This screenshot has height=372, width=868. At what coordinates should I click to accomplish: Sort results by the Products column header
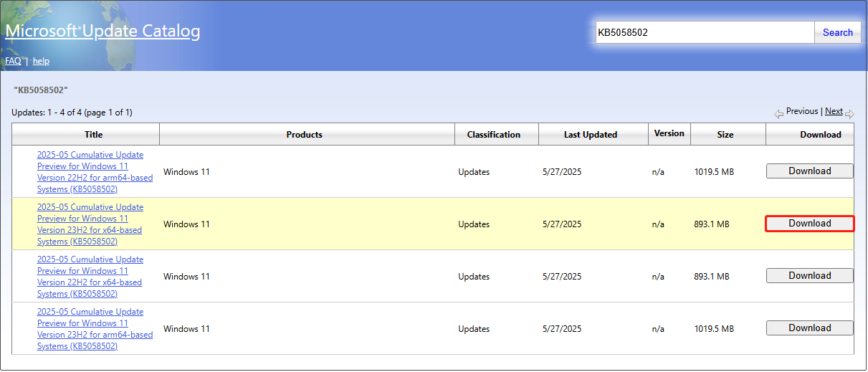pos(305,134)
